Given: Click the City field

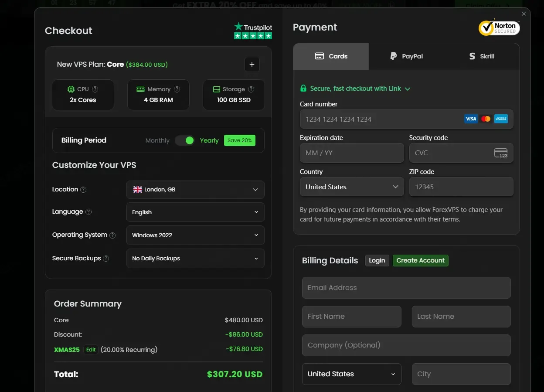Looking at the screenshot, I should [x=461, y=374].
